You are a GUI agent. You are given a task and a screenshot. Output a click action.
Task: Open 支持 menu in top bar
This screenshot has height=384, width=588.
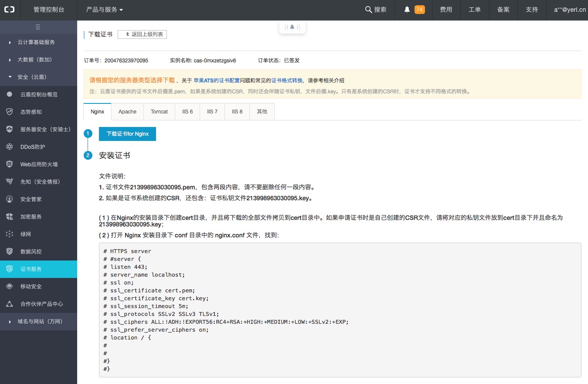coord(532,10)
